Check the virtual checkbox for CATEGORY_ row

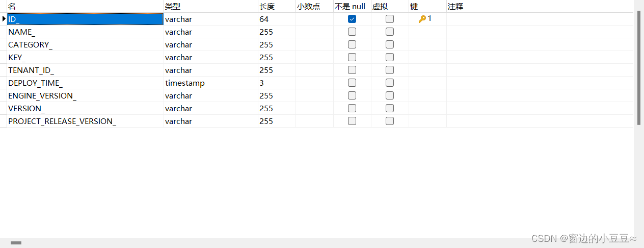tap(390, 44)
